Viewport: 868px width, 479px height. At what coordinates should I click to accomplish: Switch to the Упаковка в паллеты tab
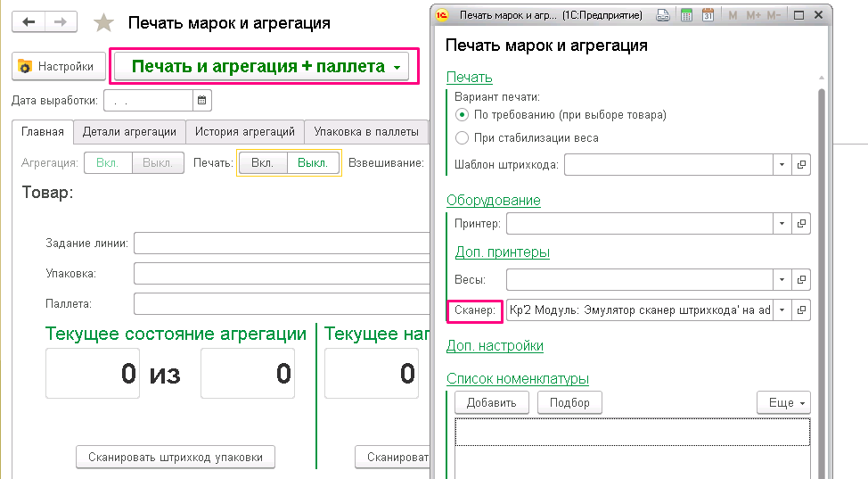coord(366,131)
